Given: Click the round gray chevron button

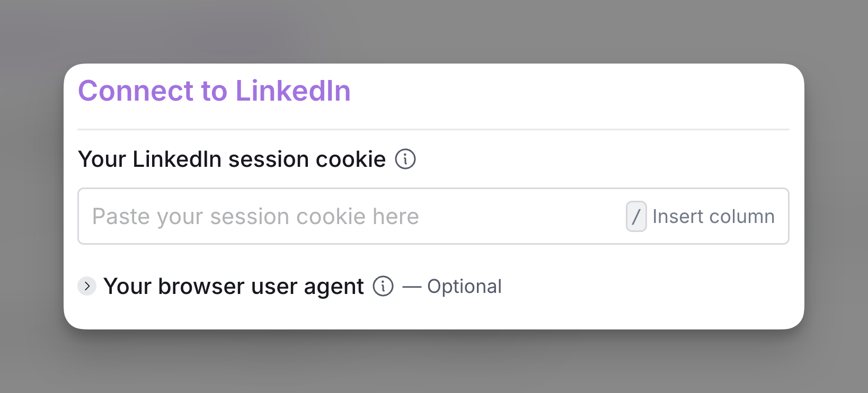Looking at the screenshot, I should [x=87, y=286].
